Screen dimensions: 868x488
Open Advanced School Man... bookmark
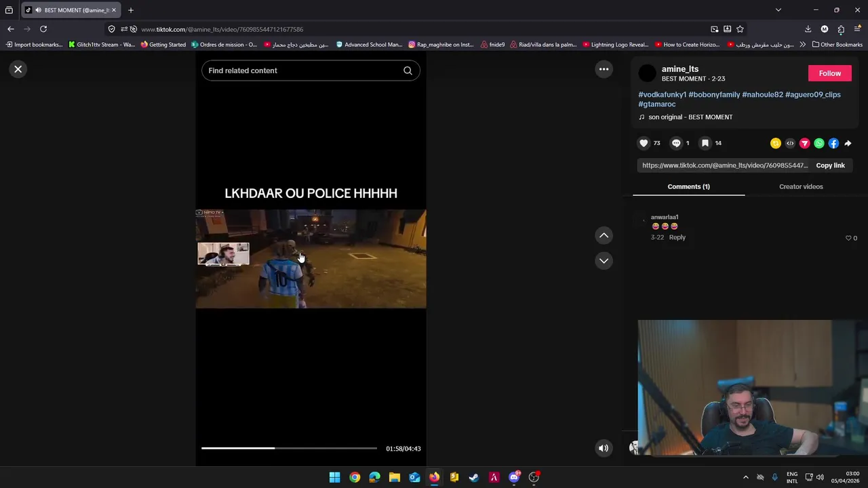(x=369, y=45)
